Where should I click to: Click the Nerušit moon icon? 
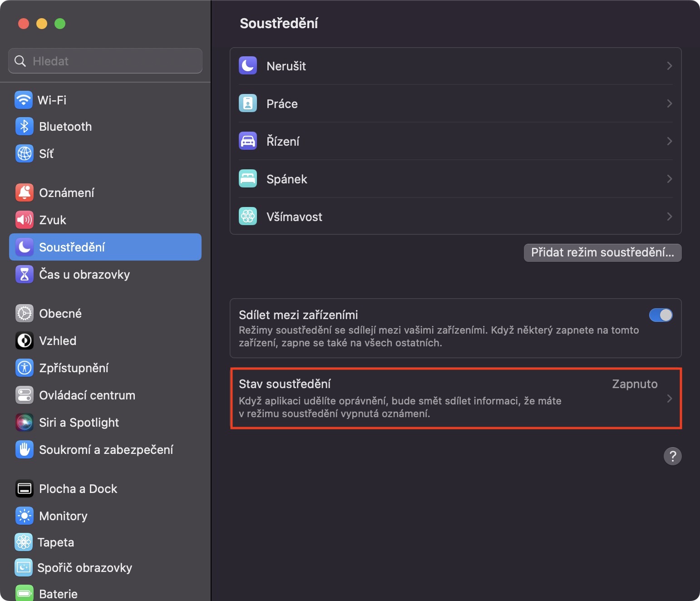(x=248, y=66)
